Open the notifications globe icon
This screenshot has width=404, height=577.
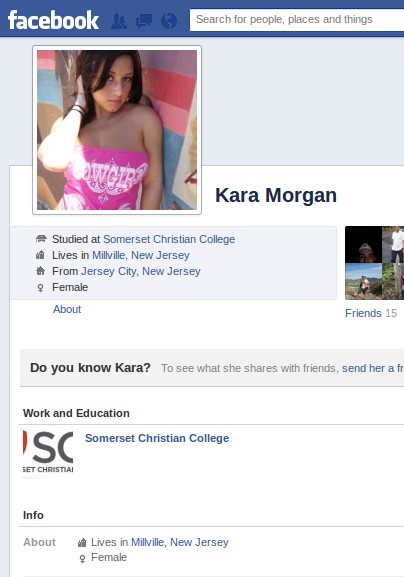(x=169, y=21)
